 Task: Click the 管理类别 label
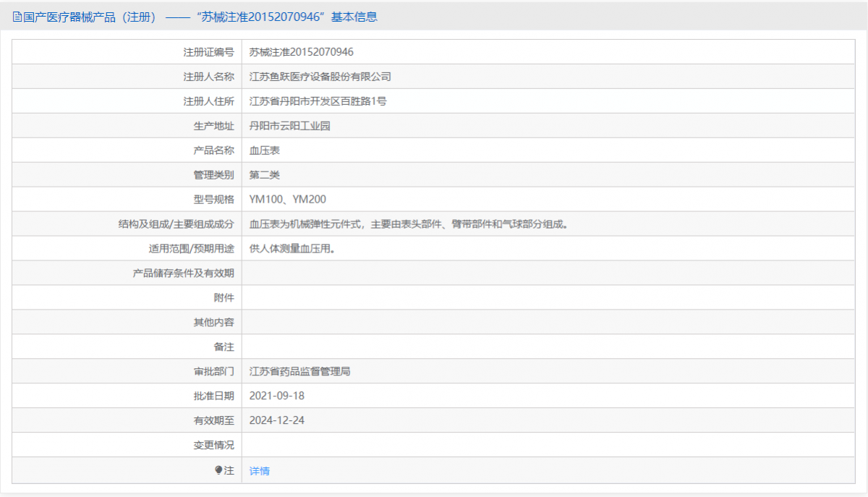(214, 175)
